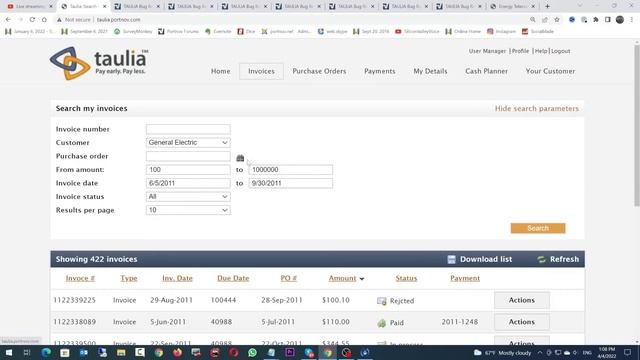Go back in the browser

pyautogui.click(x=8, y=20)
